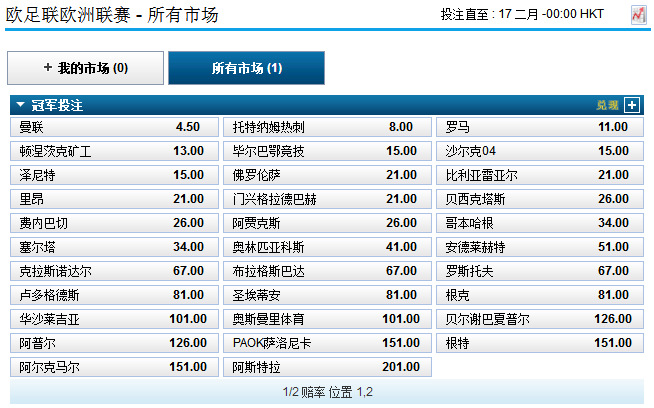Click the 兑现 cash-out link
654x408 pixels.
[x=607, y=105]
